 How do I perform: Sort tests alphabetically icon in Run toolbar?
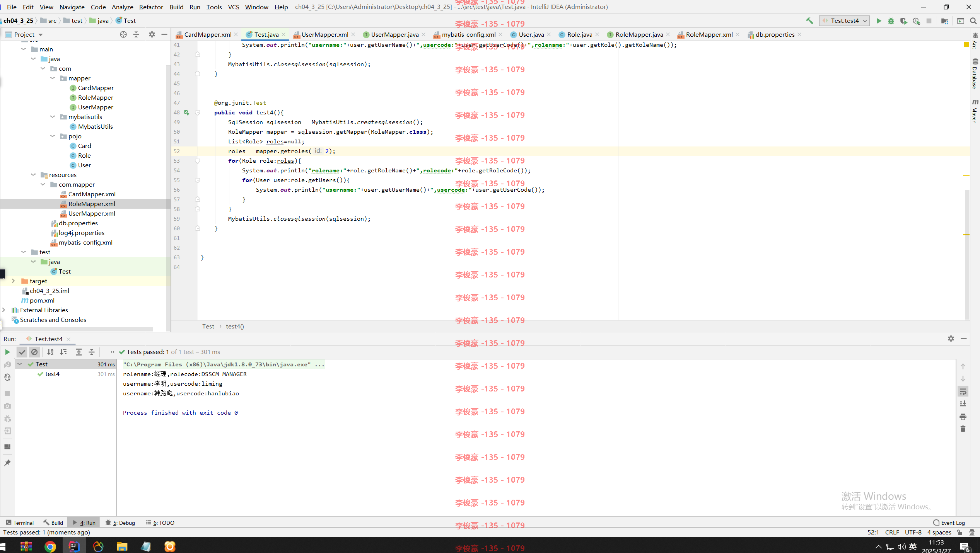50,352
